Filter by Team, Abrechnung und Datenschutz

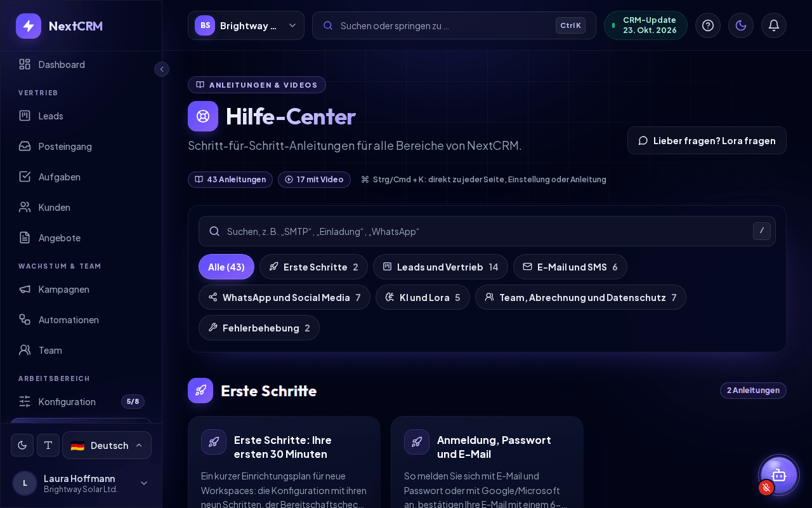pos(580,297)
